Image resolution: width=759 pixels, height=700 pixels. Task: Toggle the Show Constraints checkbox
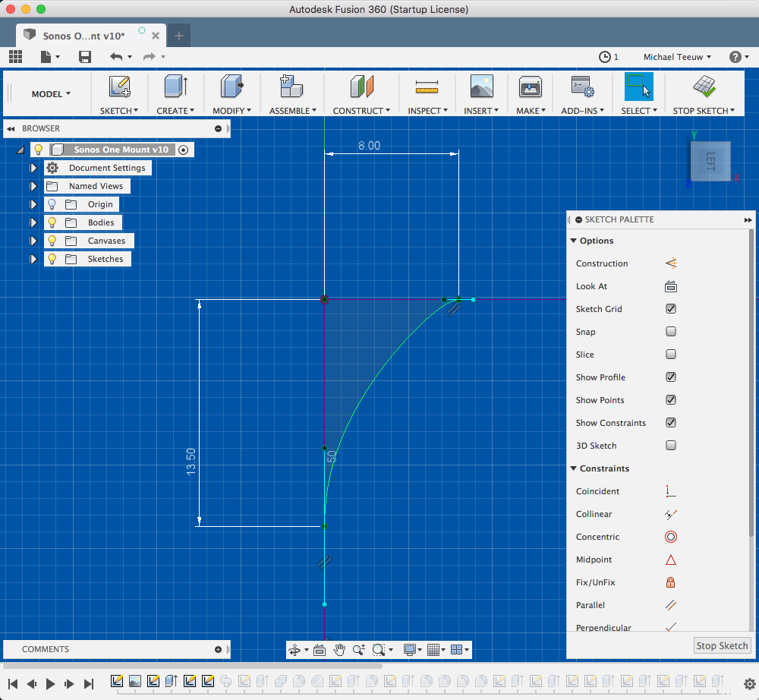[x=670, y=423]
